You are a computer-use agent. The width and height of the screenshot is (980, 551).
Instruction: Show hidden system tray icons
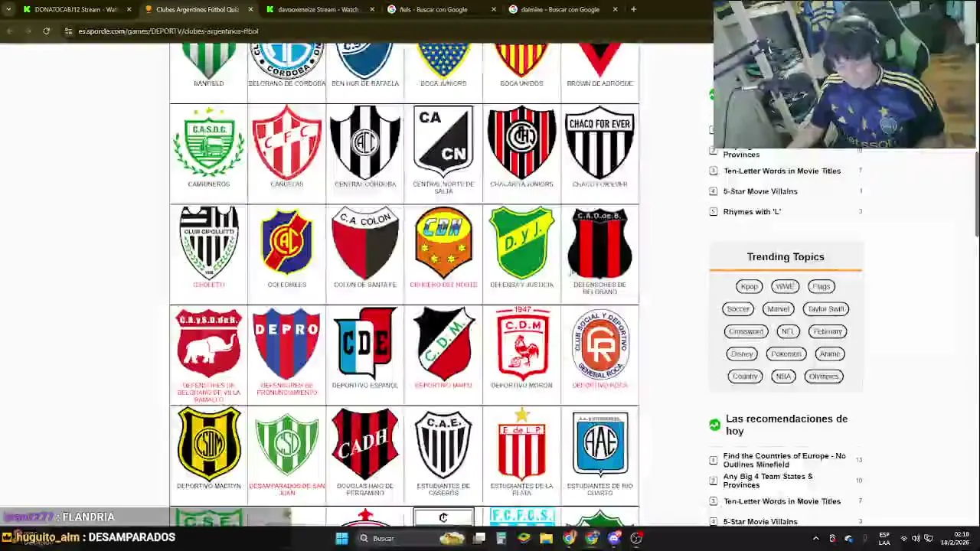[815, 538]
